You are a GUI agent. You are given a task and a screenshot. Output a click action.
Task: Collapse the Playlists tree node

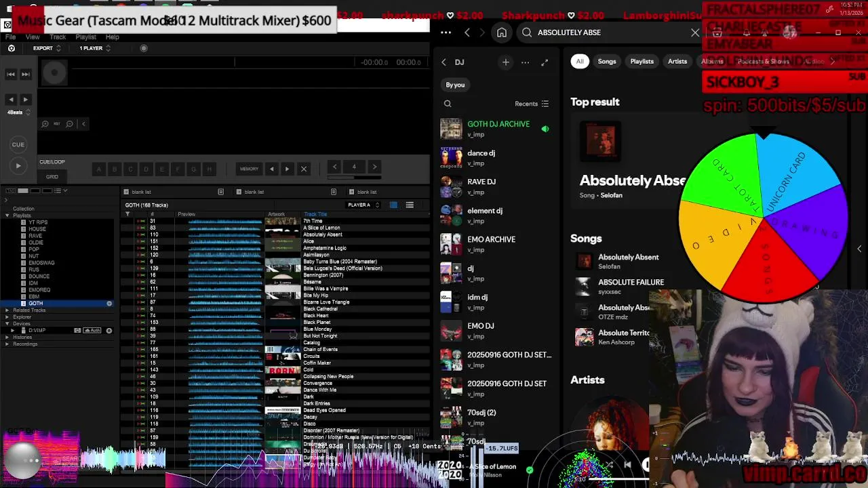click(7, 216)
